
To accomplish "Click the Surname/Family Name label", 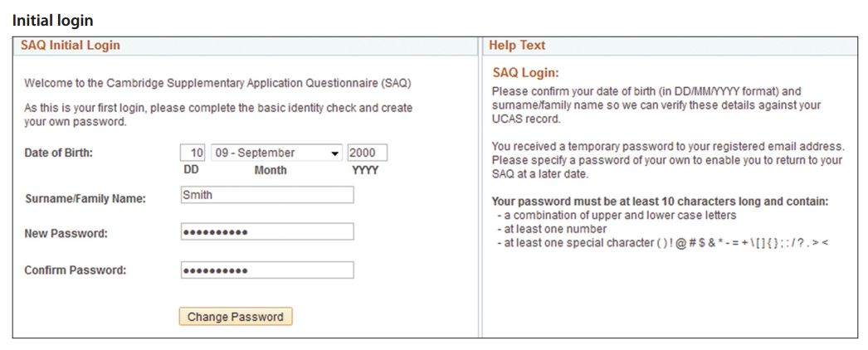I will 85,198.
